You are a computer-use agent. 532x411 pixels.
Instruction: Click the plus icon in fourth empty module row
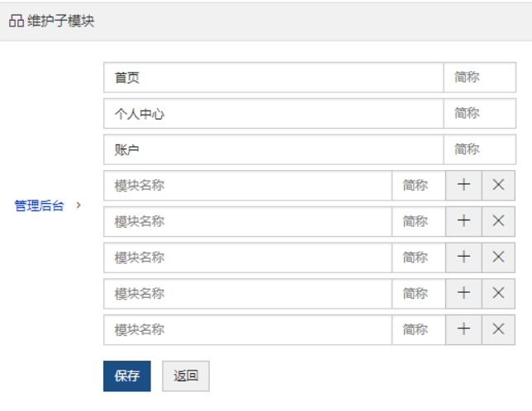(463, 293)
